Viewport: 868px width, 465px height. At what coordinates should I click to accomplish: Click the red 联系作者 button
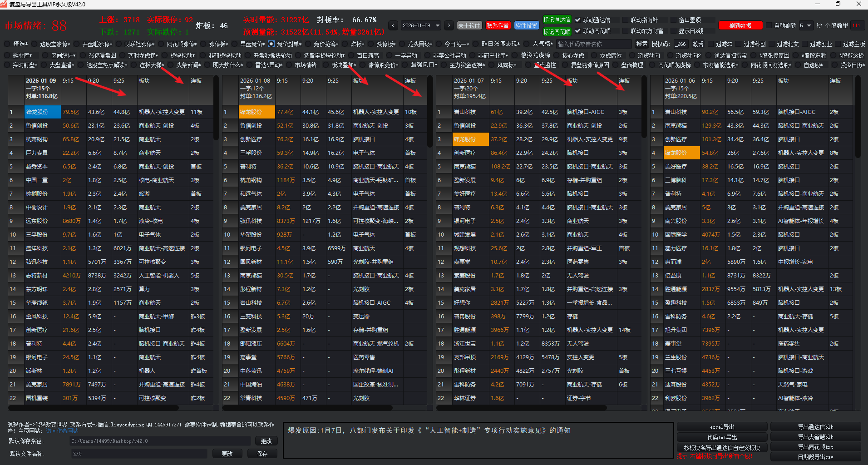pos(498,25)
